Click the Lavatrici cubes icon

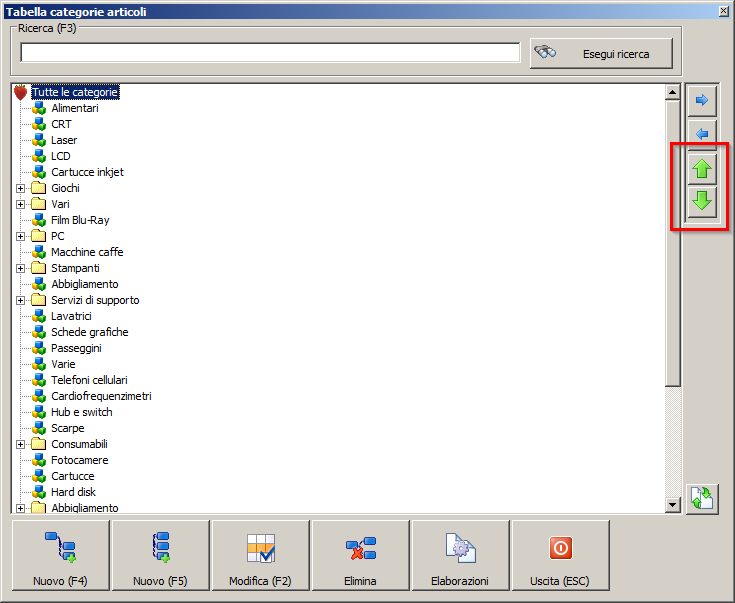(39, 316)
